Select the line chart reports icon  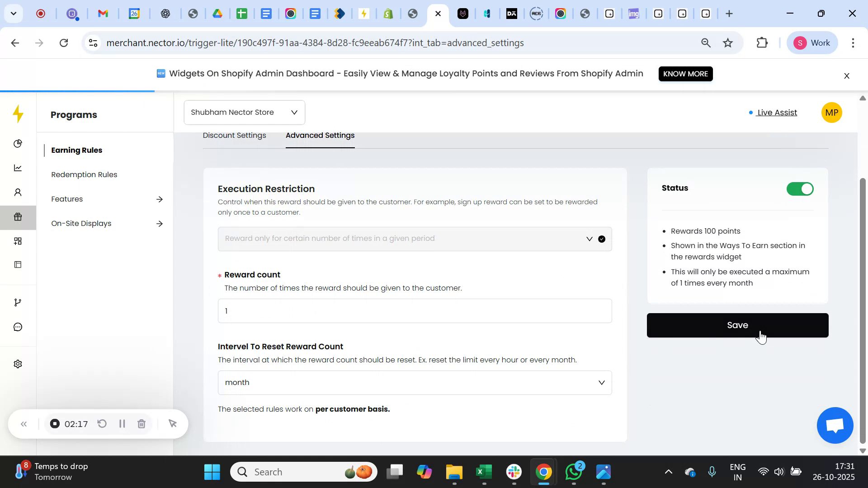[18, 168]
